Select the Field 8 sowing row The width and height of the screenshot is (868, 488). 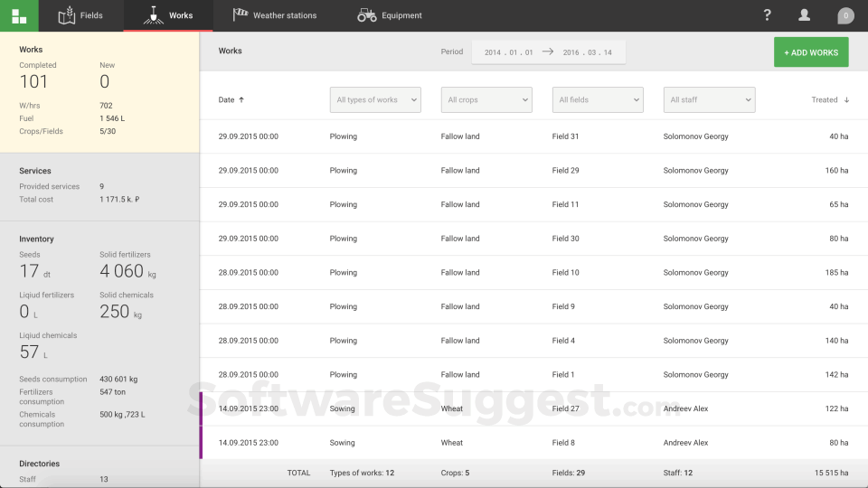(x=533, y=443)
